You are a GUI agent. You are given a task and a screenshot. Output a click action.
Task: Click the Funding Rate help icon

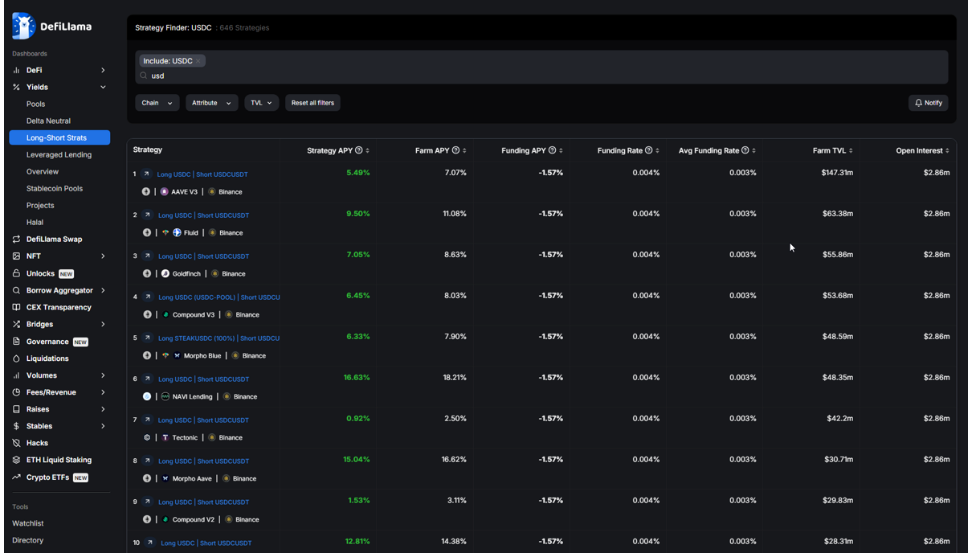pyautogui.click(x=649, y=150)
